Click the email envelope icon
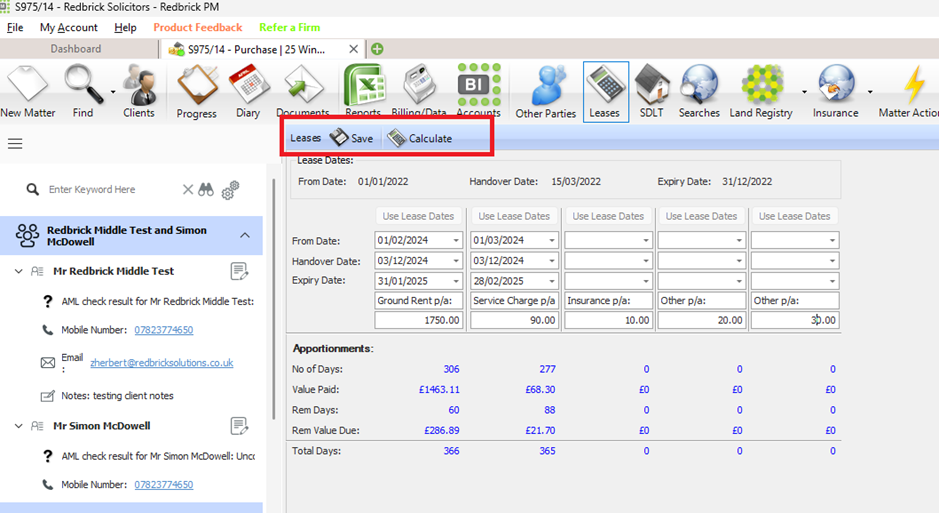 point(48,363)
